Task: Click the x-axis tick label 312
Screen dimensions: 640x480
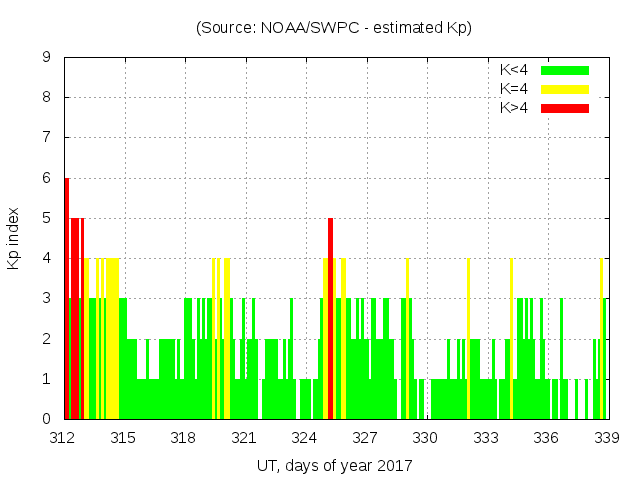Action: [x=62, y=438]
